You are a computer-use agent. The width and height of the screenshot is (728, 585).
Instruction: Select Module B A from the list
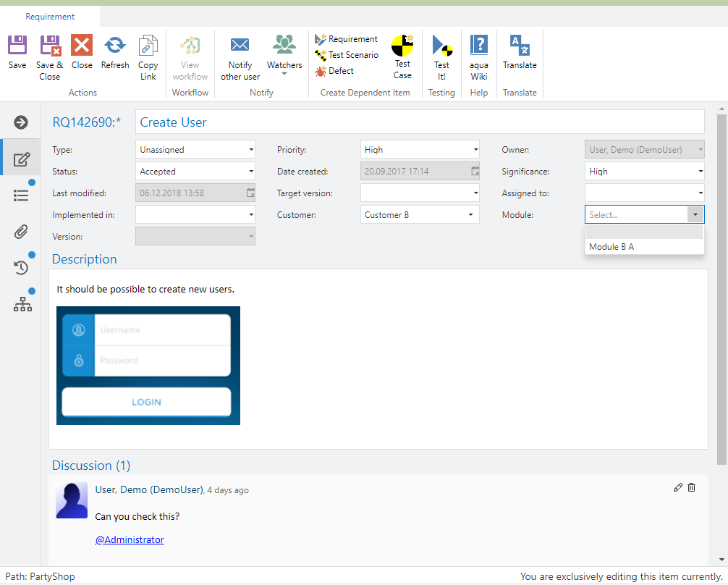[611, 247]
